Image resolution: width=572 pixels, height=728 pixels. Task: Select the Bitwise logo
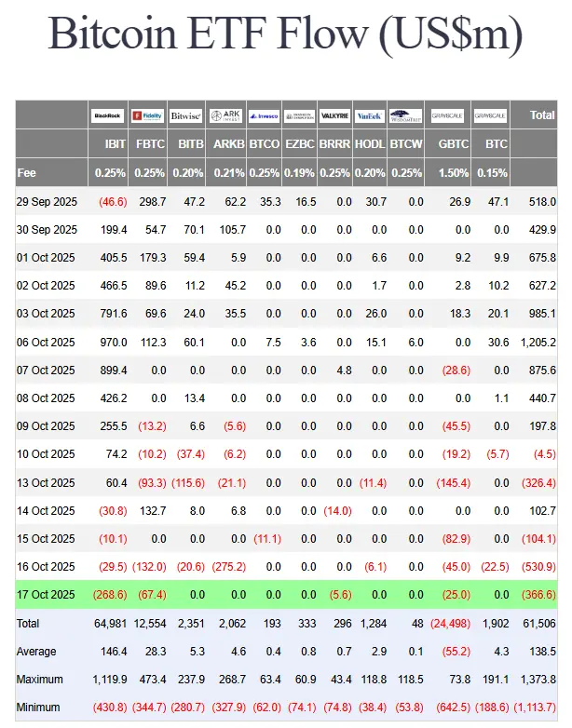tap(186, 116)
